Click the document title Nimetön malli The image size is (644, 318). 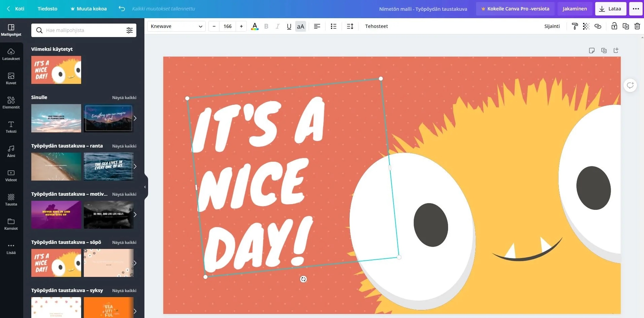pos(423,9)
